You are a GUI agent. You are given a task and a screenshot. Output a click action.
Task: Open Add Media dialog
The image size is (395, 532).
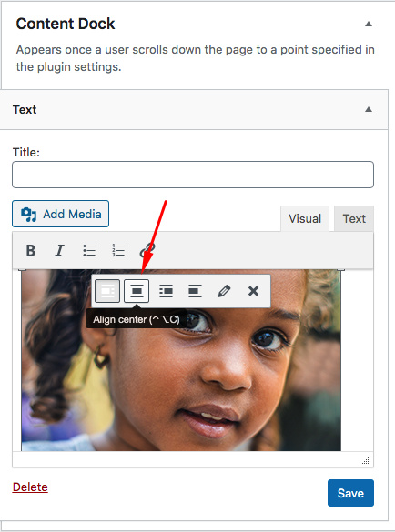[60, 214]
